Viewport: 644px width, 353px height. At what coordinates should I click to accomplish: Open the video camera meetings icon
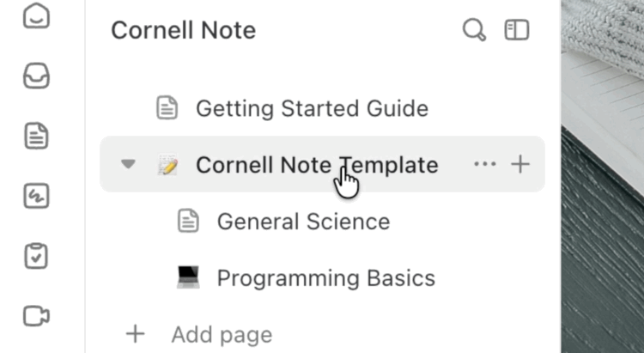[36, 316]
